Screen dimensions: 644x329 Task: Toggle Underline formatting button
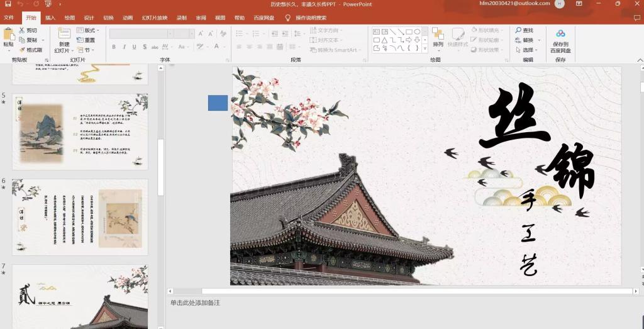pyautogui.click(x=134, y=47)
